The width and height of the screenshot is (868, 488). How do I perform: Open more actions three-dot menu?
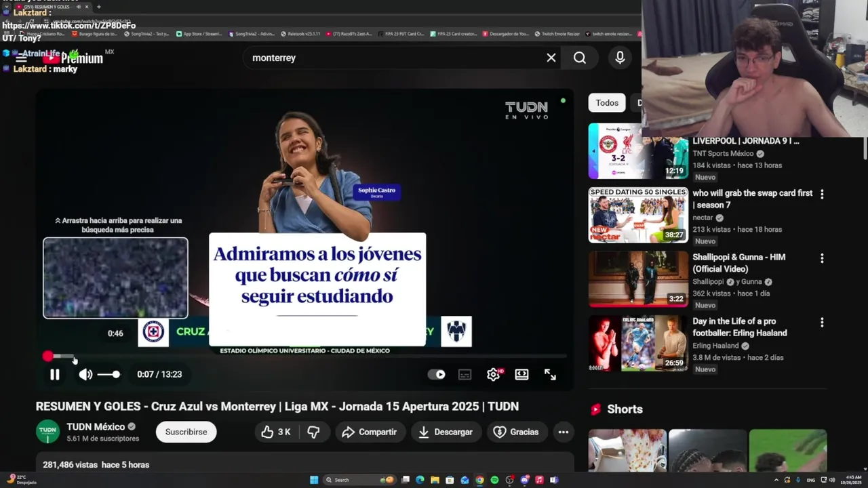coord(563,432)
